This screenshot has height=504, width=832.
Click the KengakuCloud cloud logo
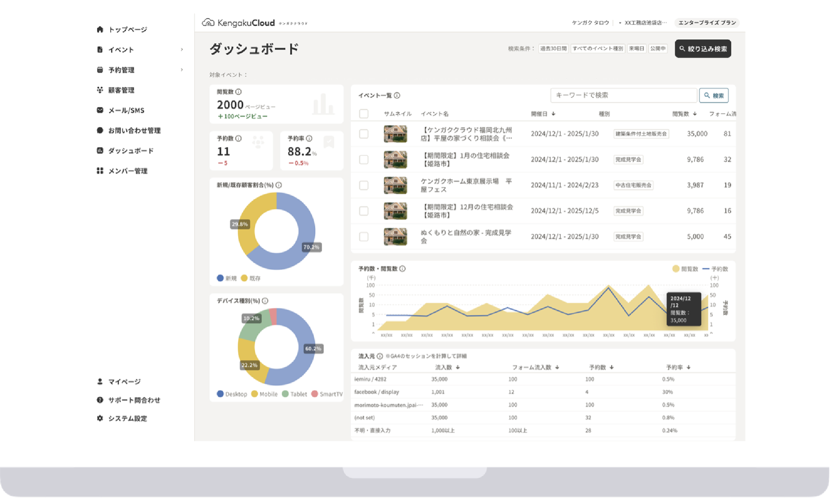[x=208, y=23]
